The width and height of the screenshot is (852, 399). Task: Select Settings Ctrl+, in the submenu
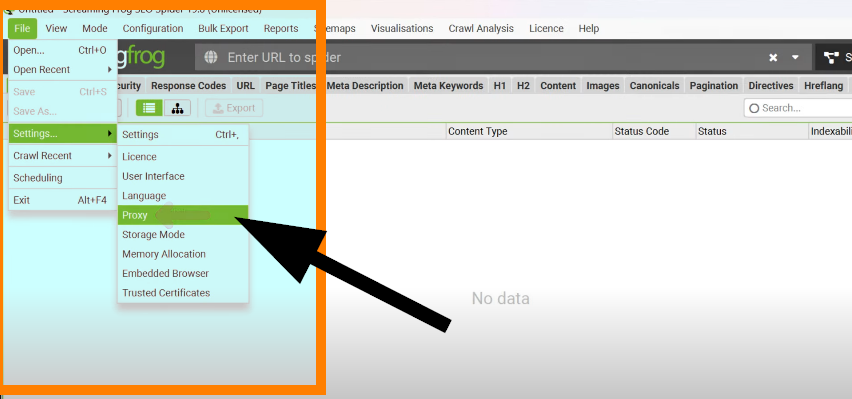tap(183, 134)
